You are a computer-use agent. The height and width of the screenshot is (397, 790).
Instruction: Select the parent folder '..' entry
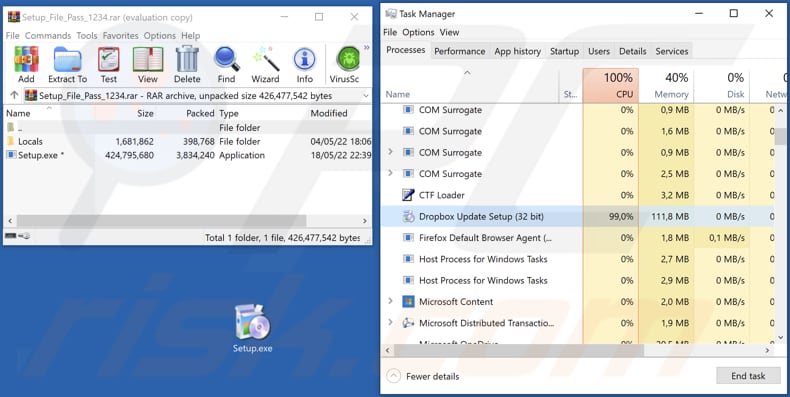187,128
